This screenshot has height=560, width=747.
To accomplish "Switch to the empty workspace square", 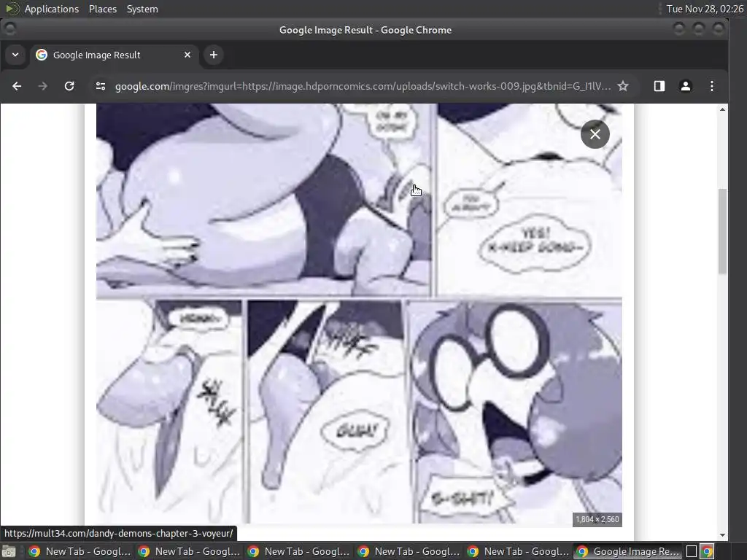I will [x=692, y=551].
